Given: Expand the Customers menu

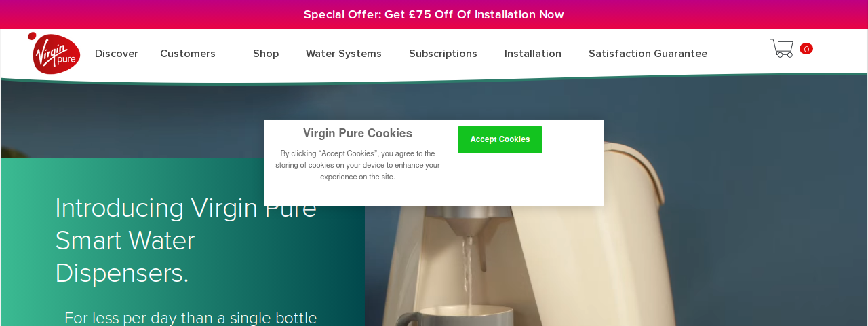Looking at the screenshot, I should coord(188,54).
